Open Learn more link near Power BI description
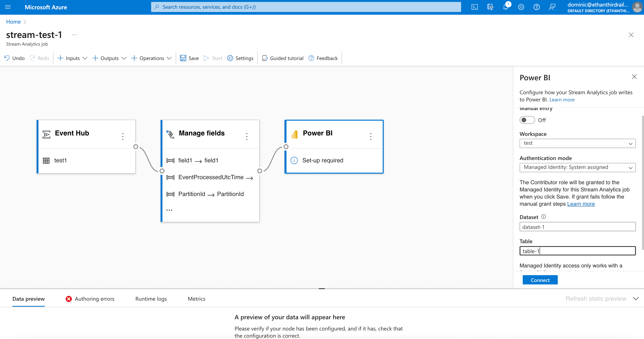 click(x=562, y=100)
